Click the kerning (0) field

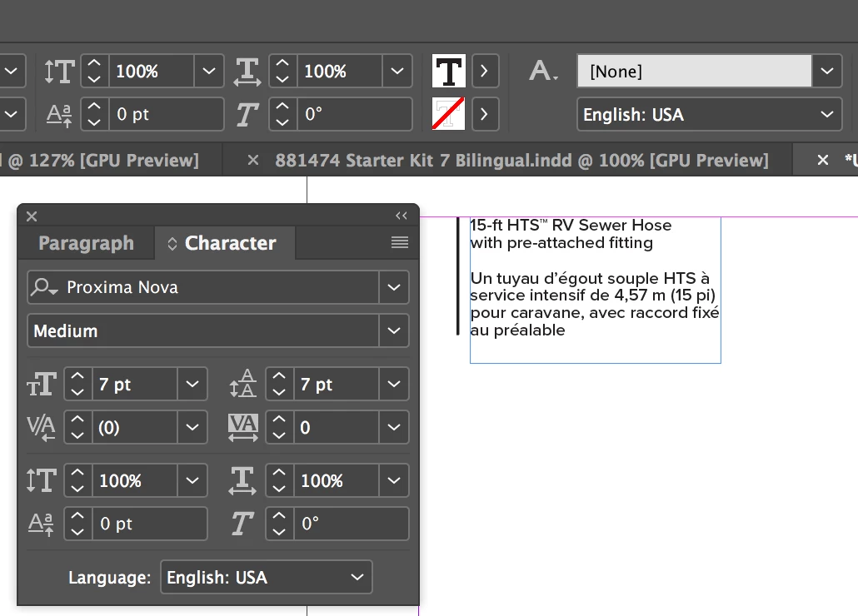point(135,427)
